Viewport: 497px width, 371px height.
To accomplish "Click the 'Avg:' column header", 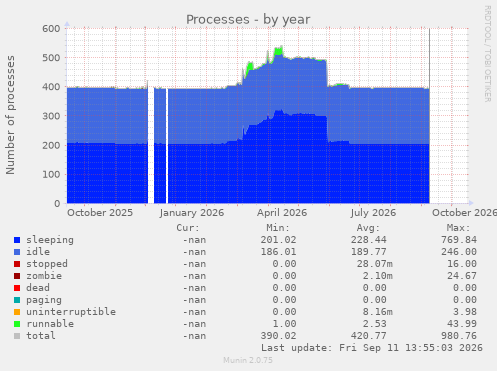I will point(368,228).
